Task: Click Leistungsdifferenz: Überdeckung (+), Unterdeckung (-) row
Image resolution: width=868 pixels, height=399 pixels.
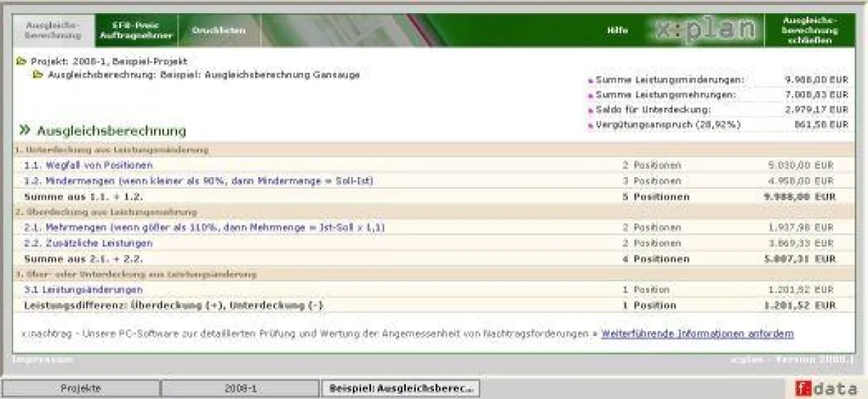Action: [434, 306]
